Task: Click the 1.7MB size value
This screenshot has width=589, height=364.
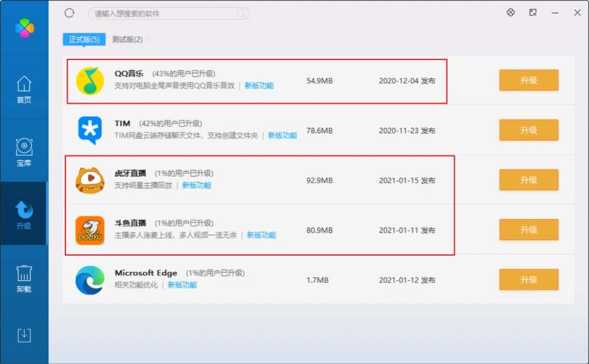Action: (317, 280)
